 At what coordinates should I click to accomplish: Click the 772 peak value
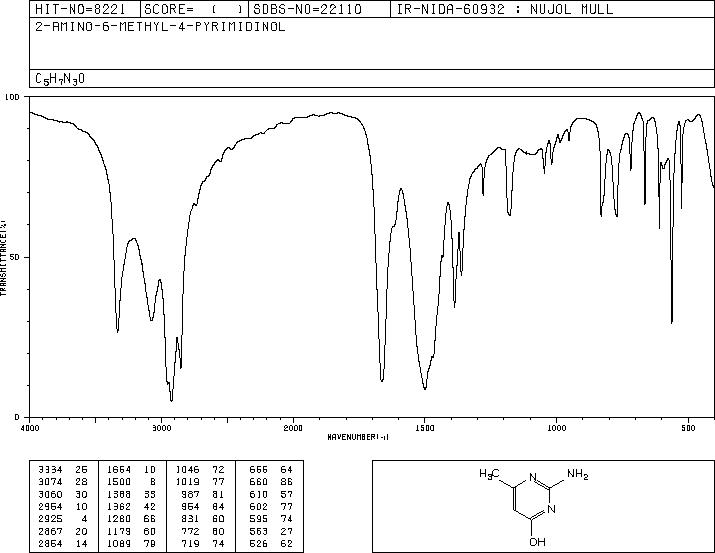click(x=191, y=531)
